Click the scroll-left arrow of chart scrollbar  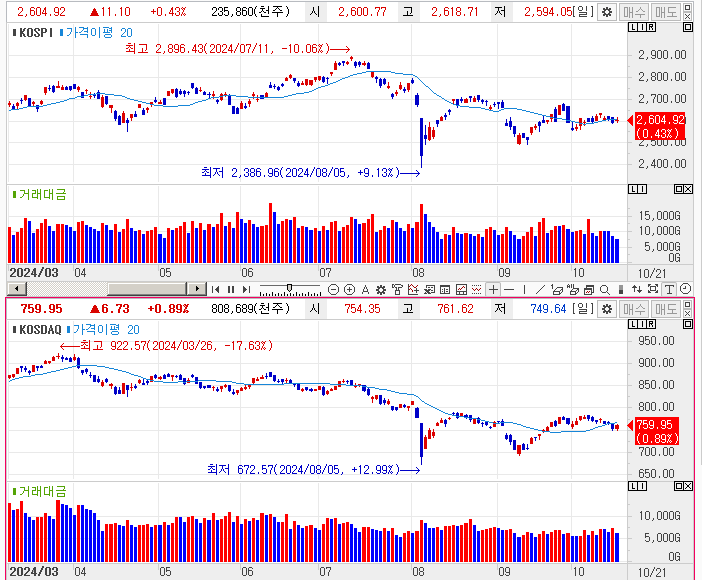17,289
